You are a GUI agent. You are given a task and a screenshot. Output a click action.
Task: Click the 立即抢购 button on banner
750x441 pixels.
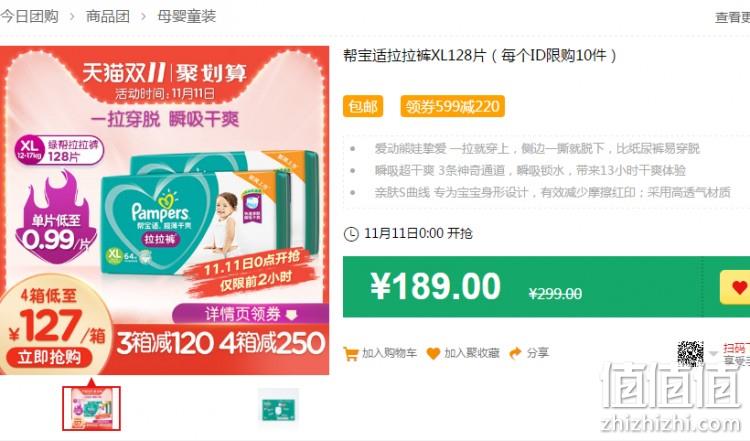pyautogui.click(x=49, y=357)
